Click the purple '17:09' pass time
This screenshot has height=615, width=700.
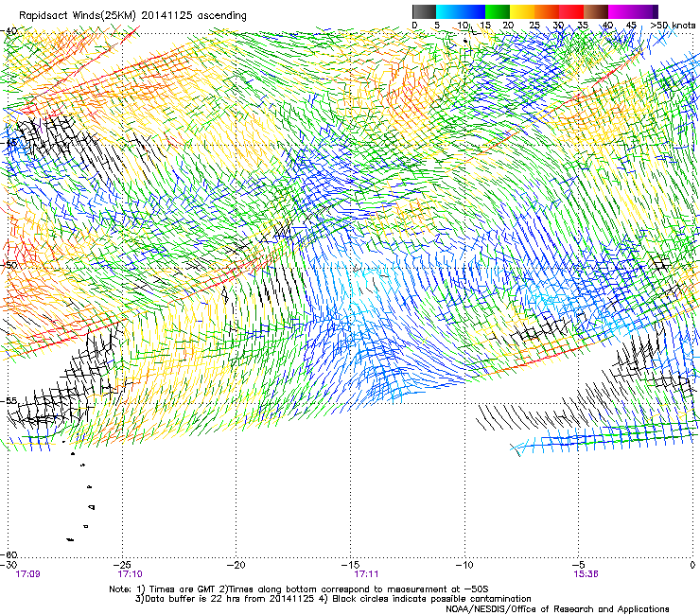27,574
